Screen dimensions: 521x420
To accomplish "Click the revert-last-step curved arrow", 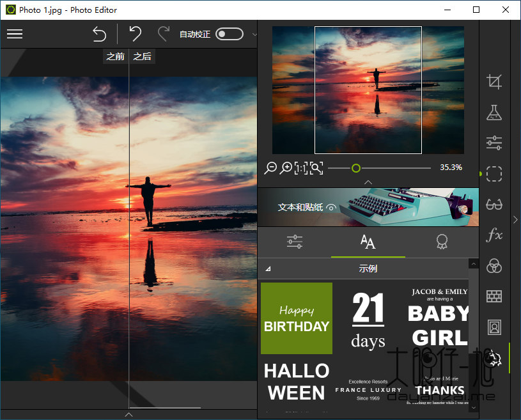I will click(x=136, y=33).
